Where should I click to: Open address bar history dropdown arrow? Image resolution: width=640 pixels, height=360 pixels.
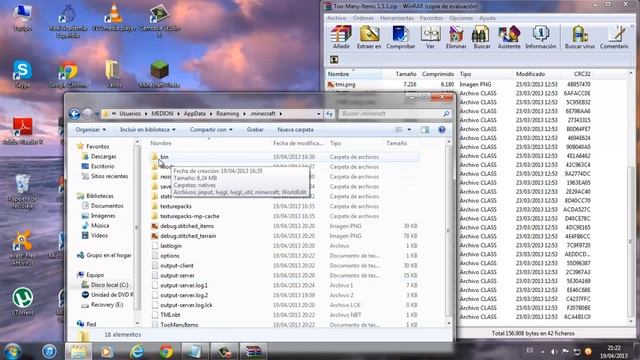[318, 114]
